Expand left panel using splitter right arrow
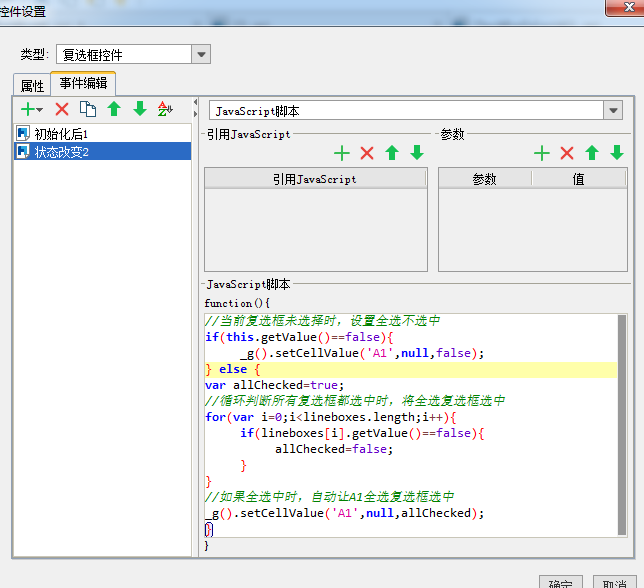This screenshot has width=644, height=588. 196,114
